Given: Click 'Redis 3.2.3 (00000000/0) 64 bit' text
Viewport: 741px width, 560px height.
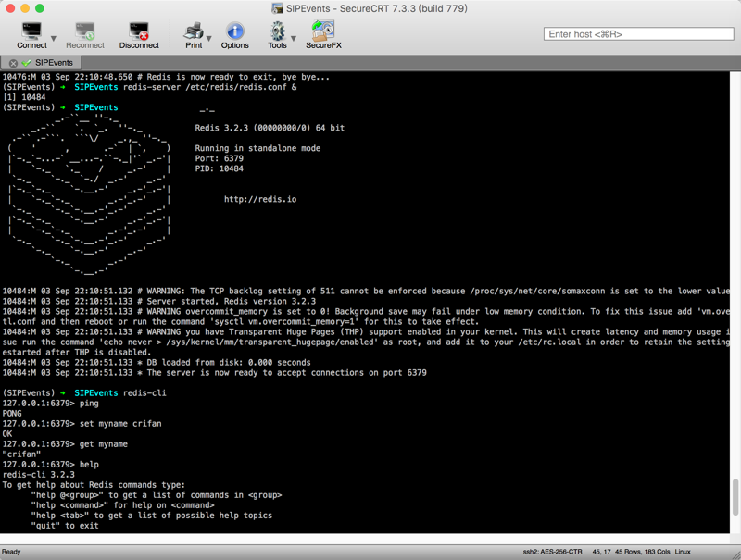Looking at the screenshot, I should pyautogui.click(x=270, y=128).
